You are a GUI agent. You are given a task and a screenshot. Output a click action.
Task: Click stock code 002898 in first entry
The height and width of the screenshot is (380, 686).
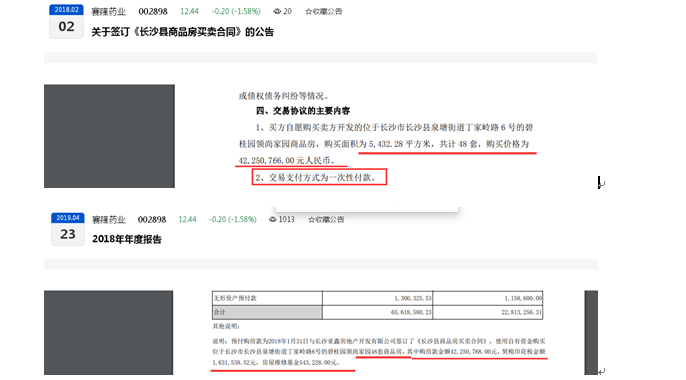(153, 11)
